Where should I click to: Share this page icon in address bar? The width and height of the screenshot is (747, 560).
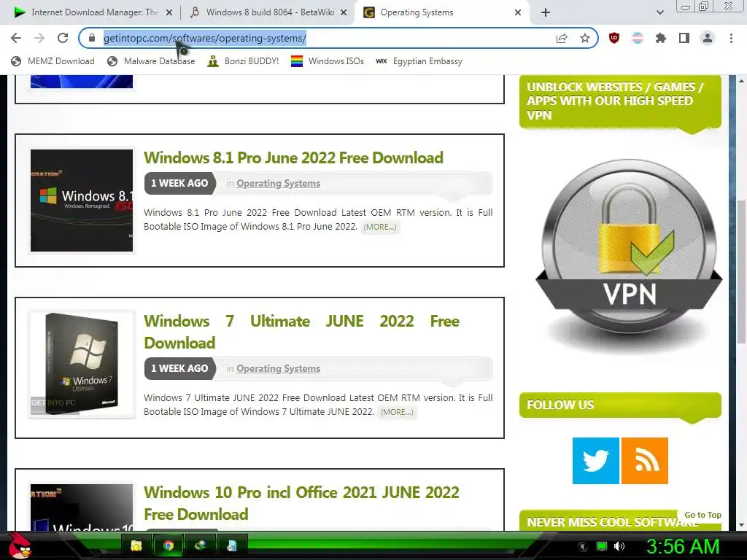[562, 38]
